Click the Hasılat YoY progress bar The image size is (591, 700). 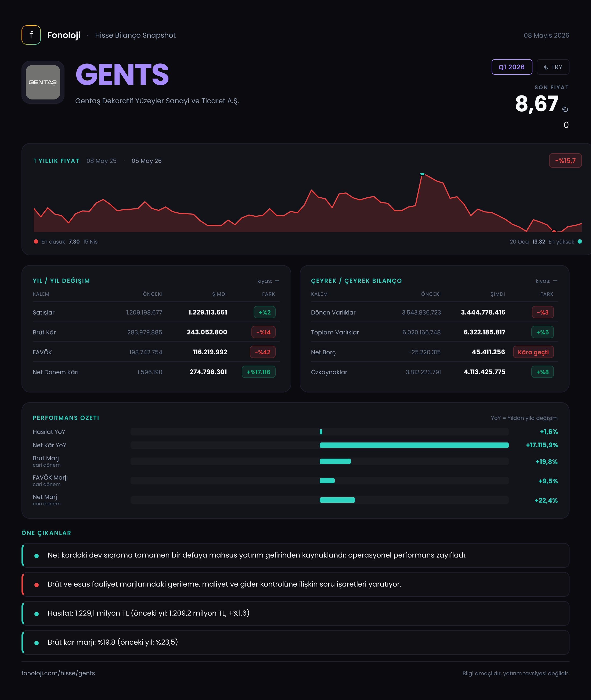pos(320,432)
